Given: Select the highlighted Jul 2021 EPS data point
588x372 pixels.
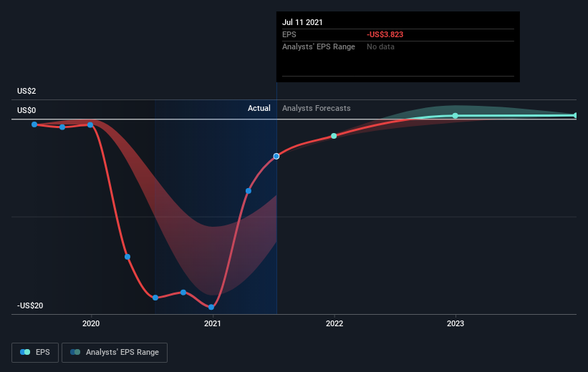Looking at the screenshot, I should [x=276, y=156].
